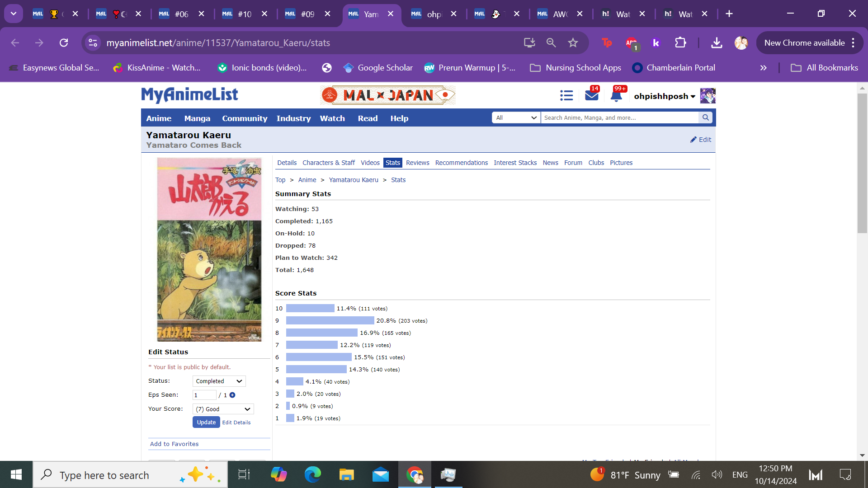The image size is (868, 488).
Task: Open the messages envelope icon
Action: pyautogui.click(x=591, y=95)
